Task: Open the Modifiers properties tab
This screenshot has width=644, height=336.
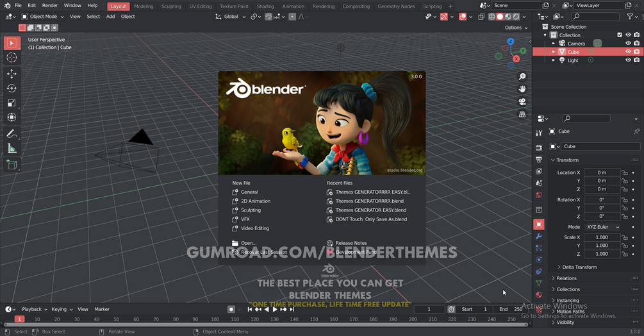Action: point(539,236)
